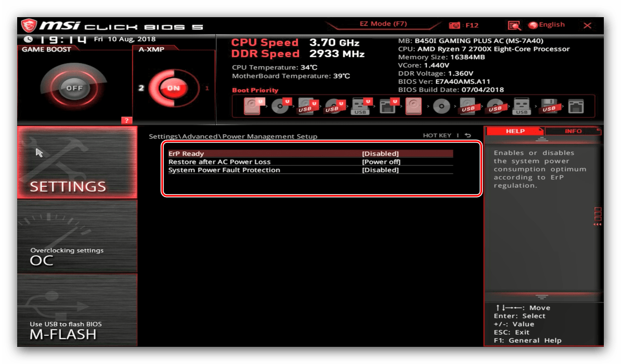Select the ErP Ready row label
Image resolution: width=621 pixels, height=364 pixels.
coord(186,153)
